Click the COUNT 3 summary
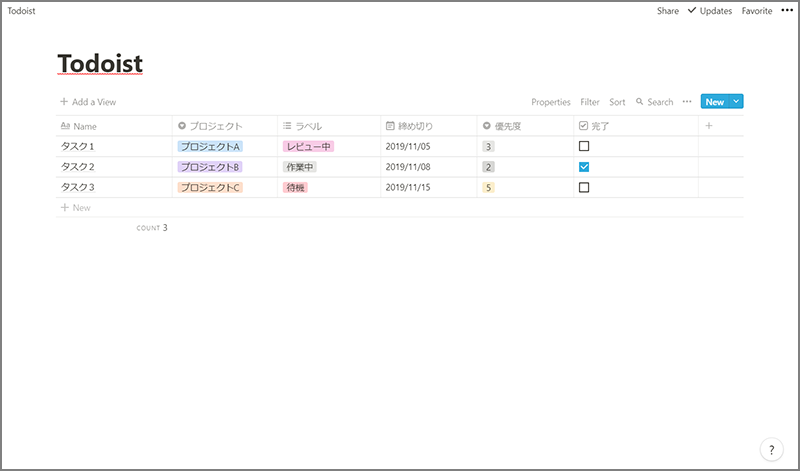The image size is (800, 471). [152, 228]
